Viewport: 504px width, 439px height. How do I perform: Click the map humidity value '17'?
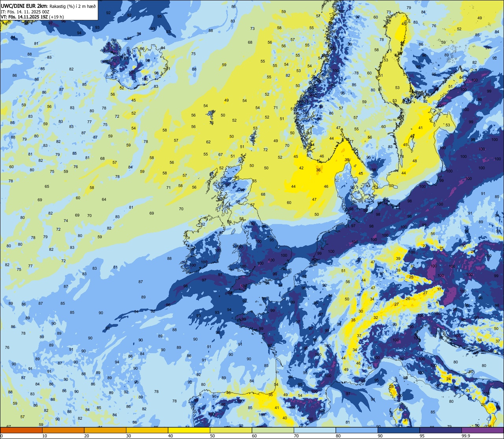click(439, 289)
